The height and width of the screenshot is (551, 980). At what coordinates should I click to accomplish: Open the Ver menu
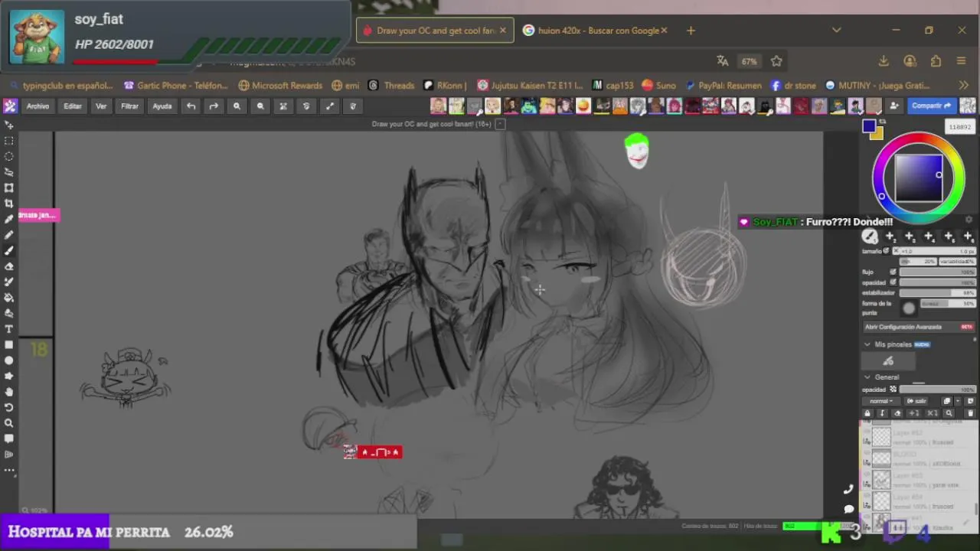(x=101, y=106)
